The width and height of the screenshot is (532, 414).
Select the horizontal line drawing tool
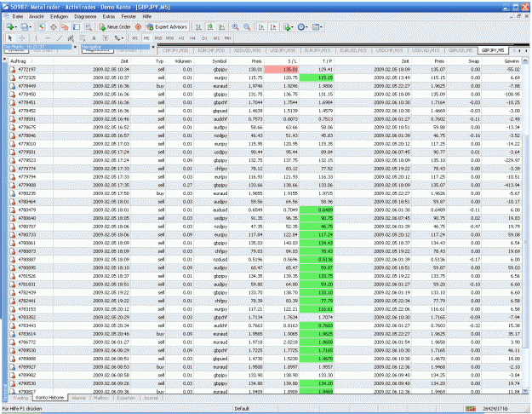point(48,38)
